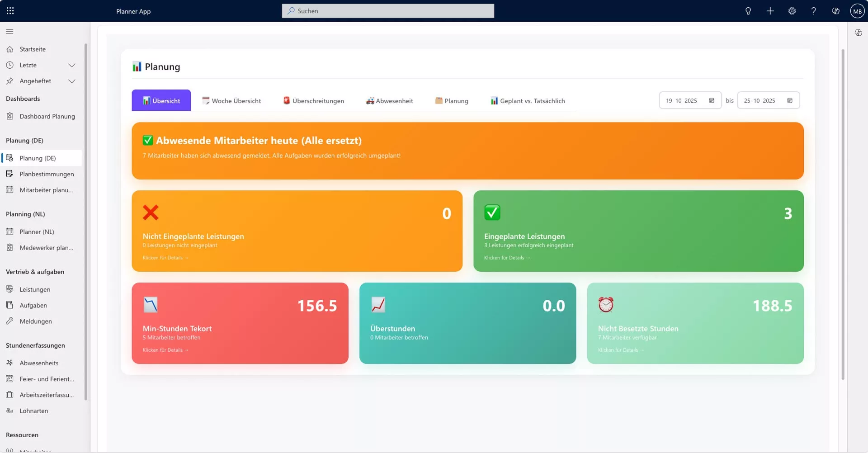Viewport: 868px width, 453px height.
Task: Open the Geplant vs. Tatsächlich tab
Action: (528, 100)
